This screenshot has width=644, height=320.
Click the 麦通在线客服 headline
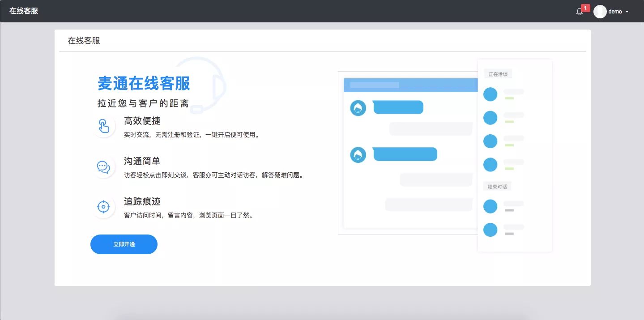point(144,83)
